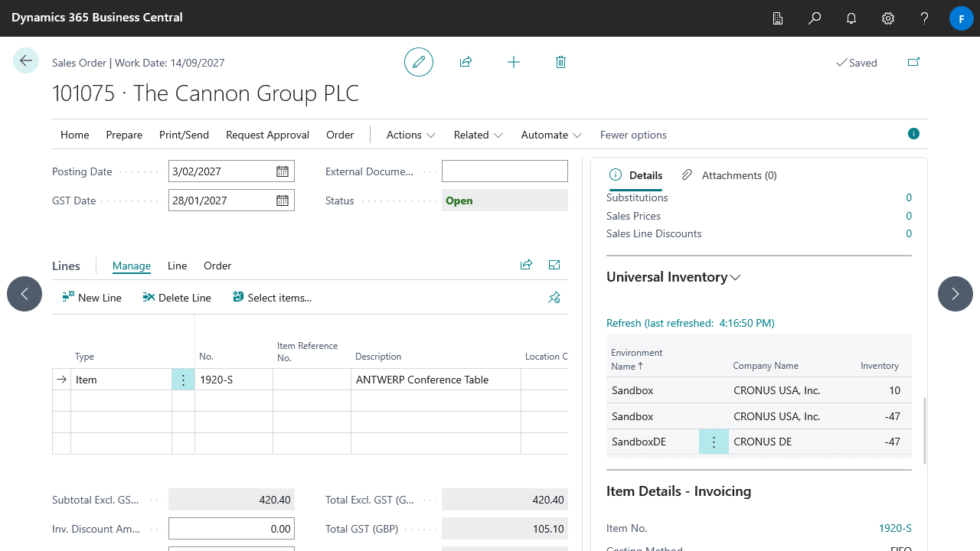Open Posting Date calendar picker
The image size is (980, 551).
point(283,171)
